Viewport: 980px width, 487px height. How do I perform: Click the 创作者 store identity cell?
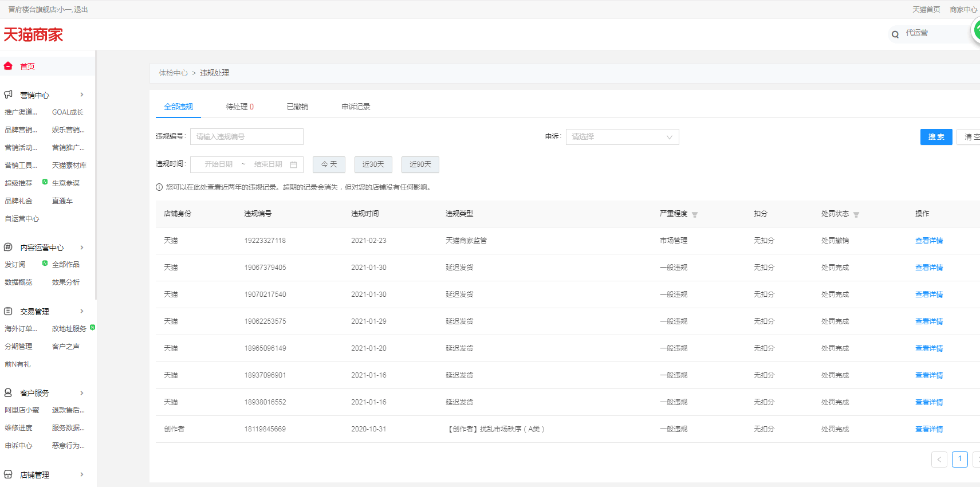pyautogui.click(x=174, y=429)
